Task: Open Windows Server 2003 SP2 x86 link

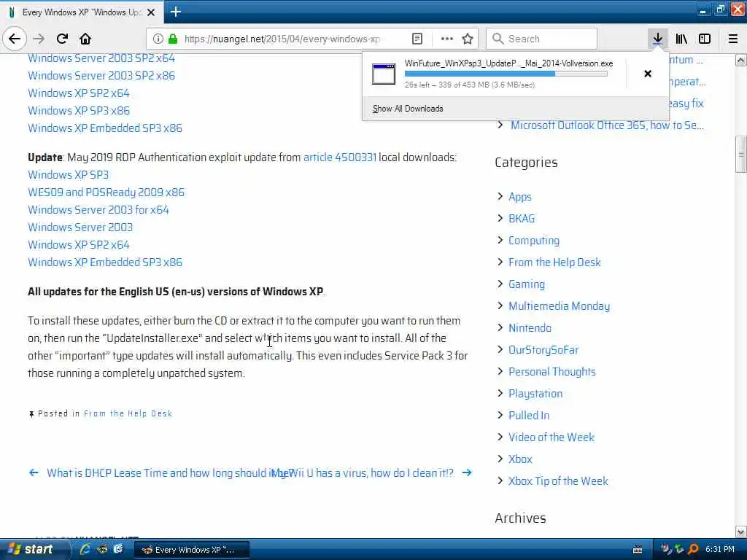Action: 101,76
